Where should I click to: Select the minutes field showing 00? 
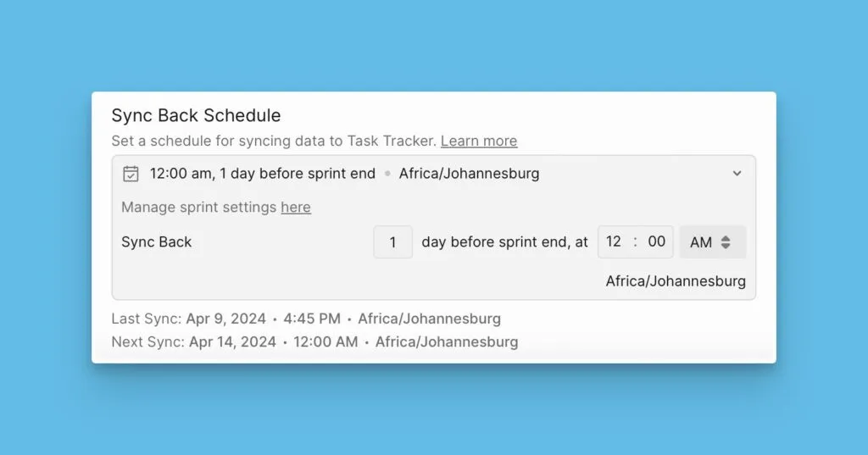pos(656,241)
